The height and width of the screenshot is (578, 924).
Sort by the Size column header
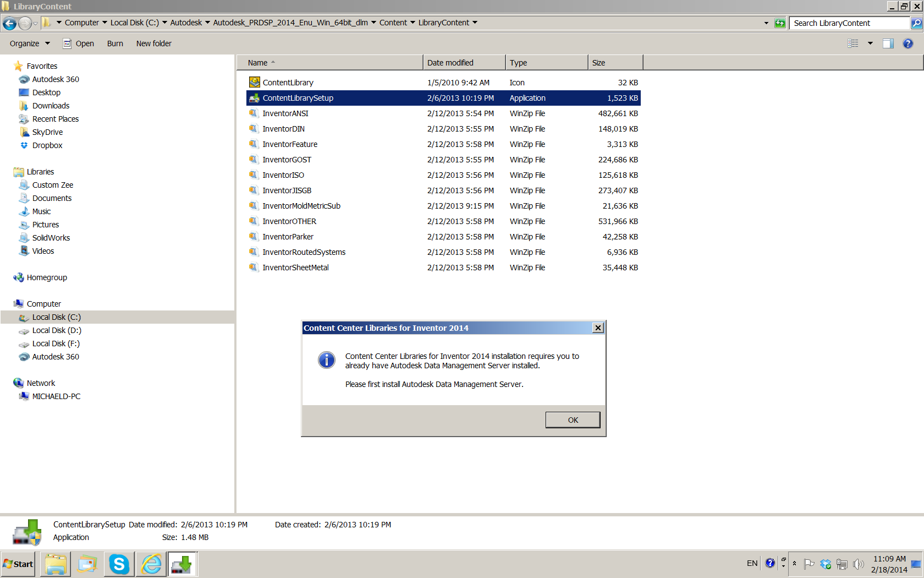click(x=615, y=63)
